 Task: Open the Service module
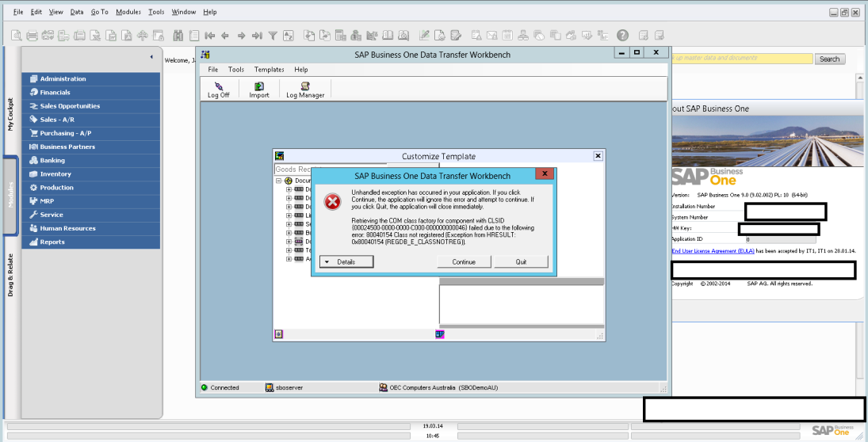[x=52, y=215]
